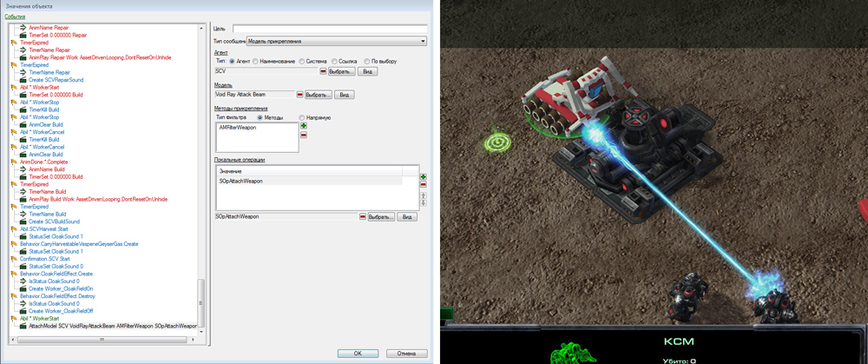Select the StatusSet CloakSound 0 row
868x364 pixels.
56,266
